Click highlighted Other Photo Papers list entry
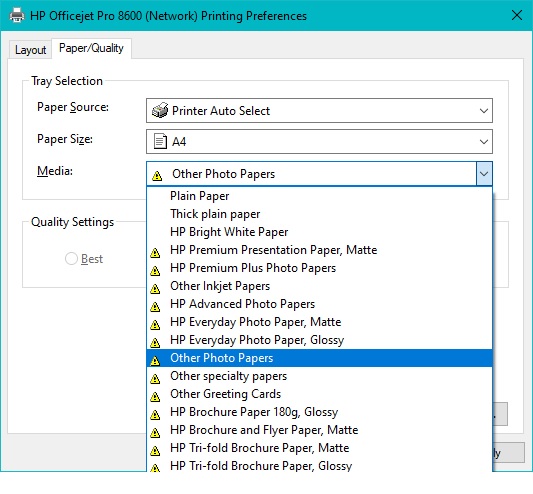 (319, 358)
